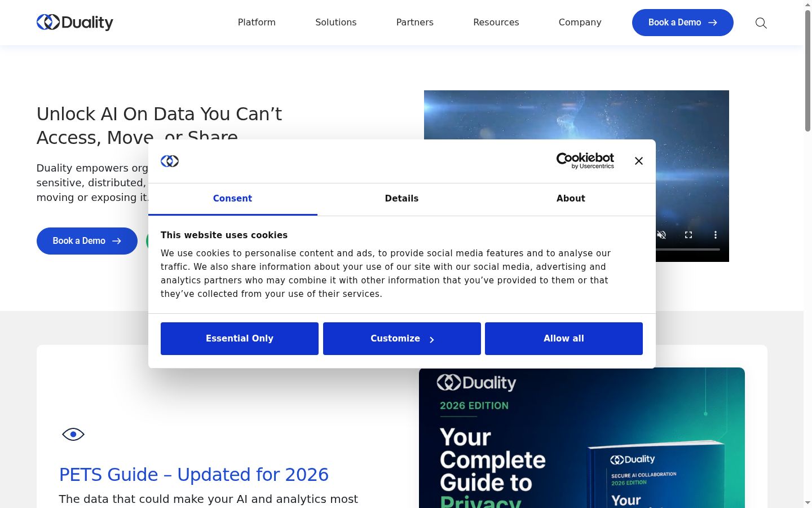Viewport: 812px width, 508px height.
Task: Open PETS Guide – Updated for 2026 link
Action: (x=194, y=475)
